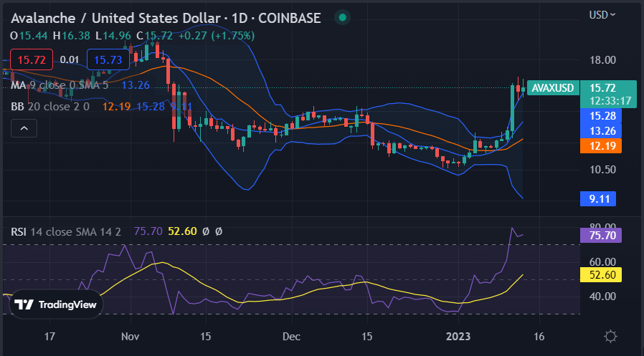Click the +0.27 (+1.75%) change value
The height and width of the screenshot is (356, 644).
pyautogui.click(x=217, y=36)
